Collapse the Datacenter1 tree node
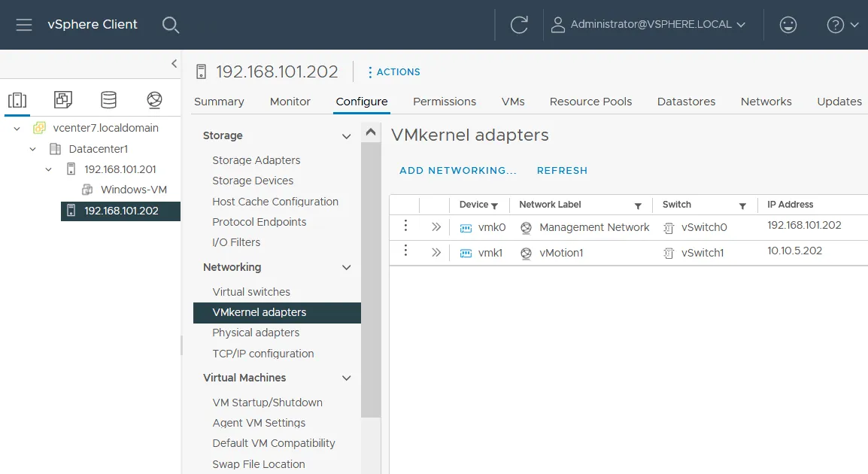 [x=32, y=148]
